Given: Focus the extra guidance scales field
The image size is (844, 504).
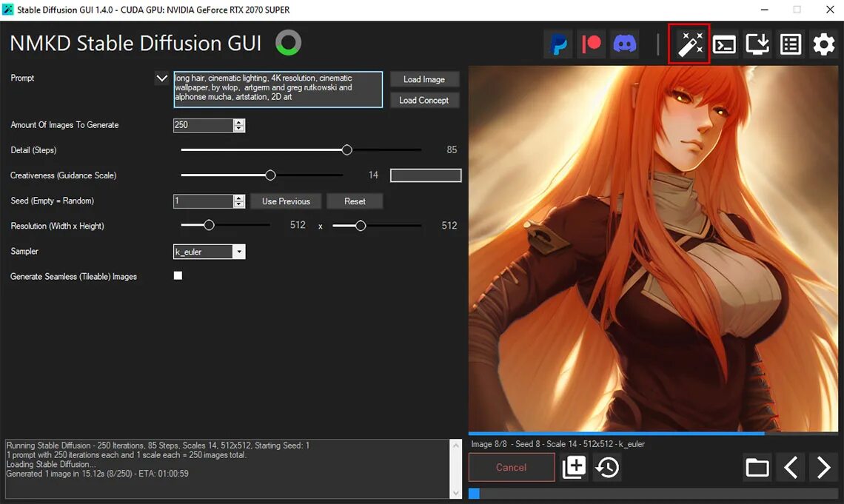Looking at the screenshot, I should coord(426,175).
